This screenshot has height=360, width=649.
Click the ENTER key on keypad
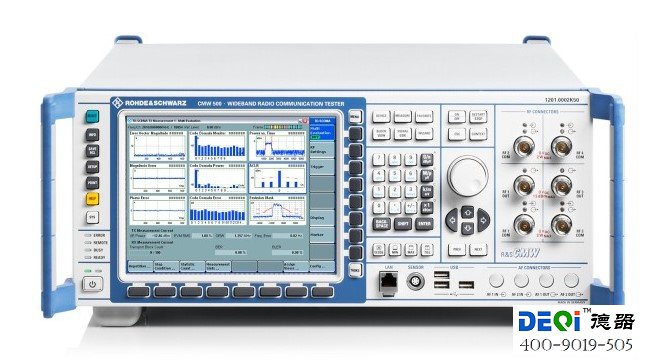424,224
